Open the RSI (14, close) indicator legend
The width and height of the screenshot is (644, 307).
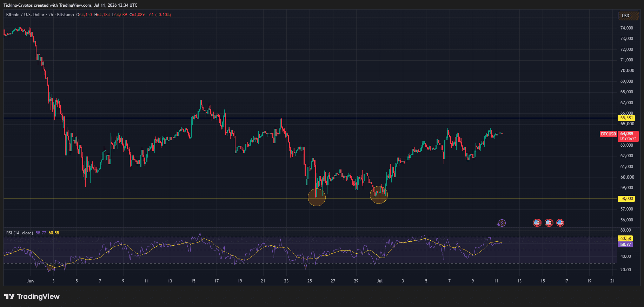(x=20, y=233)
